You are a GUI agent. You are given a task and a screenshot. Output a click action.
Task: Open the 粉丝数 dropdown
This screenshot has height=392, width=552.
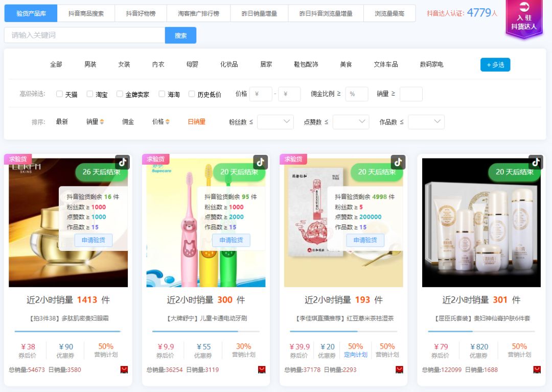(275, 122)
